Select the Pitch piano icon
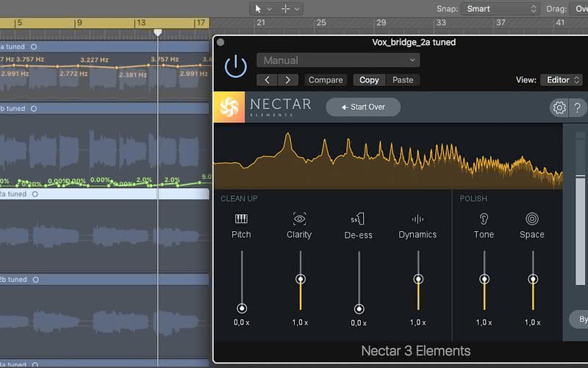 click(241, 219)
